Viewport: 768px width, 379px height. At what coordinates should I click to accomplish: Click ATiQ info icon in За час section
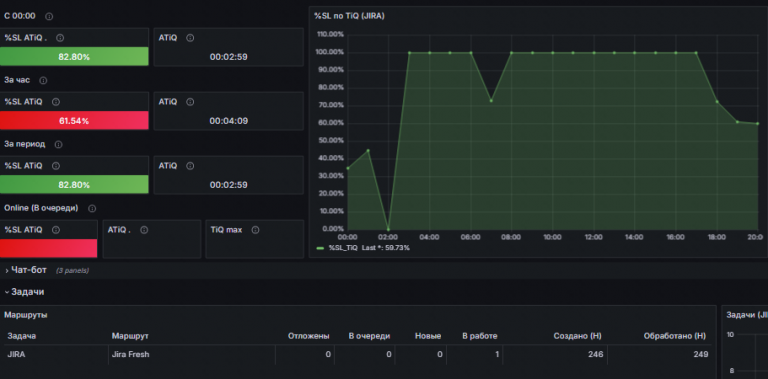click(190, 102)
